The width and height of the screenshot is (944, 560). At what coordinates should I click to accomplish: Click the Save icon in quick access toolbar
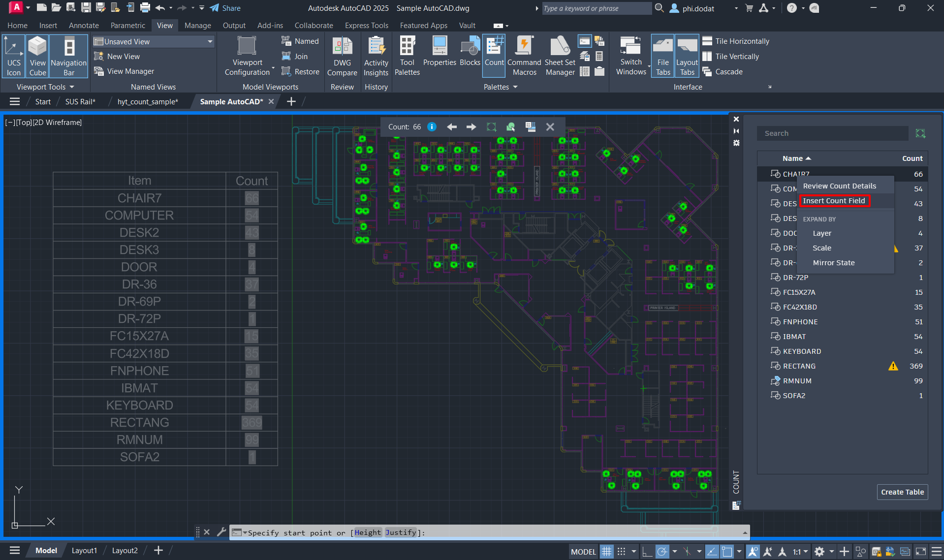tap(86, 8)
